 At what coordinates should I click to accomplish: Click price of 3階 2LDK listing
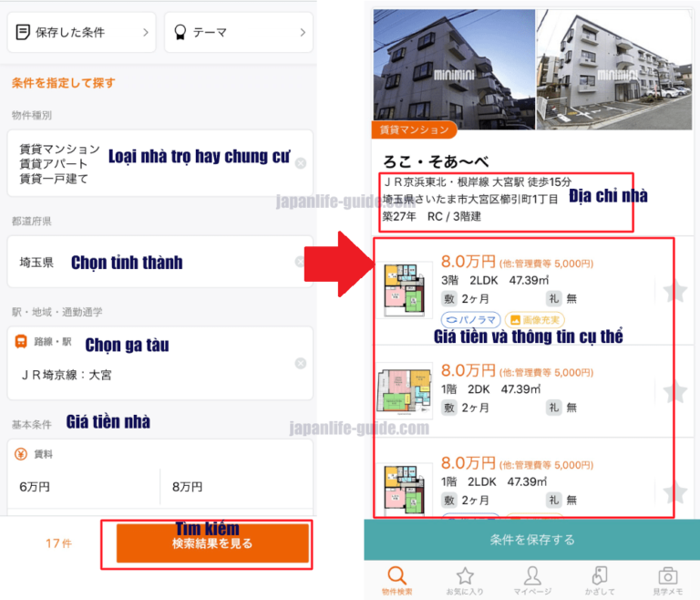pyautogui.click(x=468, y=262)
